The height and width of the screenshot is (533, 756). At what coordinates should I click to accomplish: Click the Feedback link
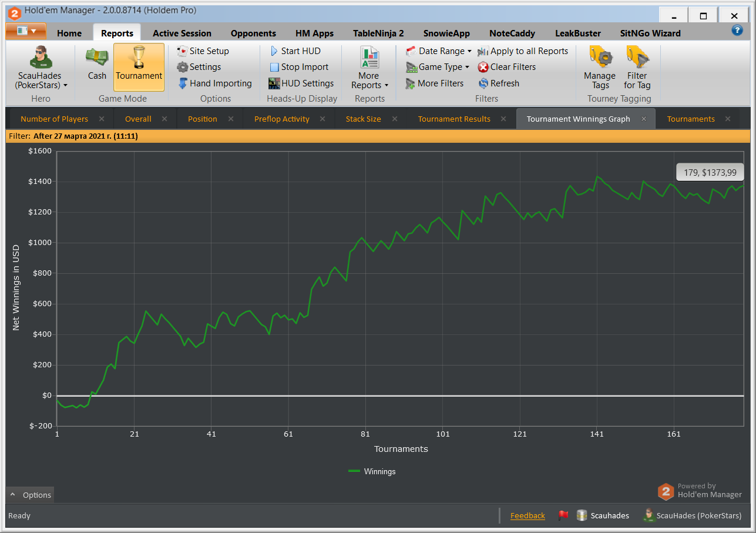point(527,515)
